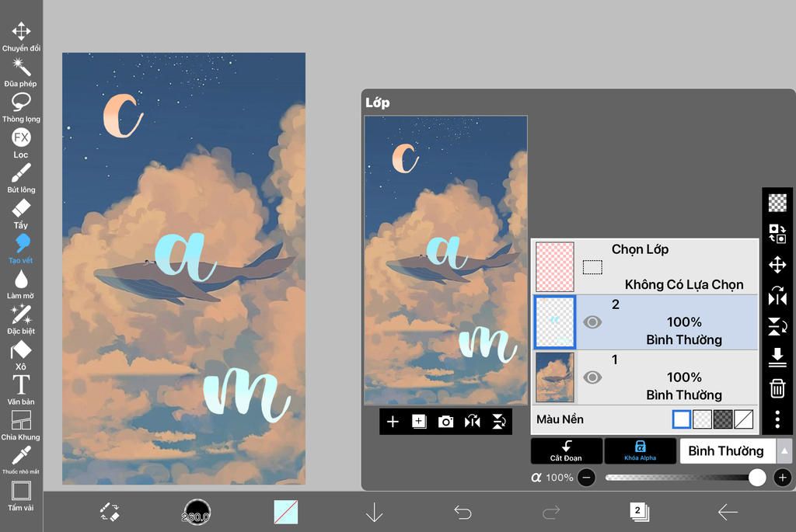Screen dimensions: 796x532
Task: Click the layer preview image in Lớp panel
Action: 445,260
